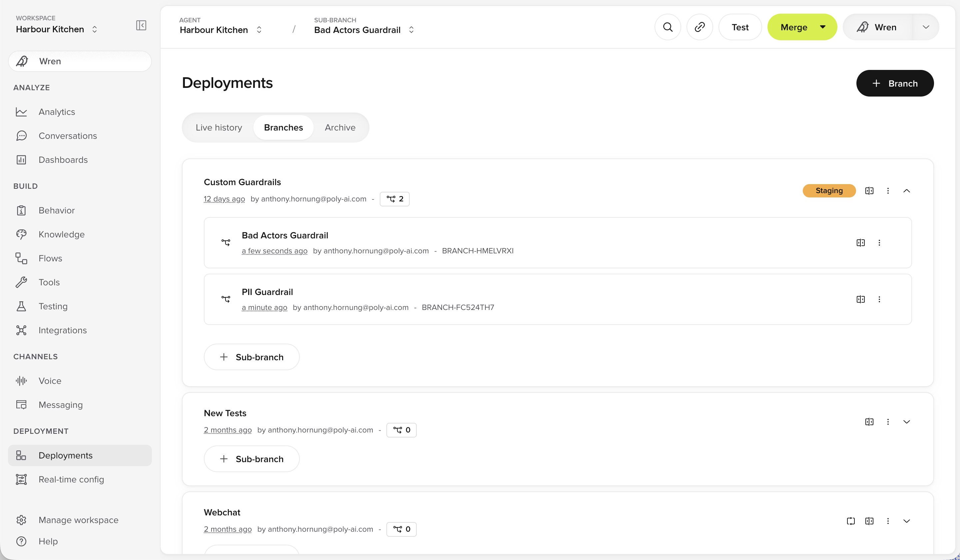Select Bad Actors Guardrail branch title
Viewport: 960px width, 560px height.
pos(284,236)
